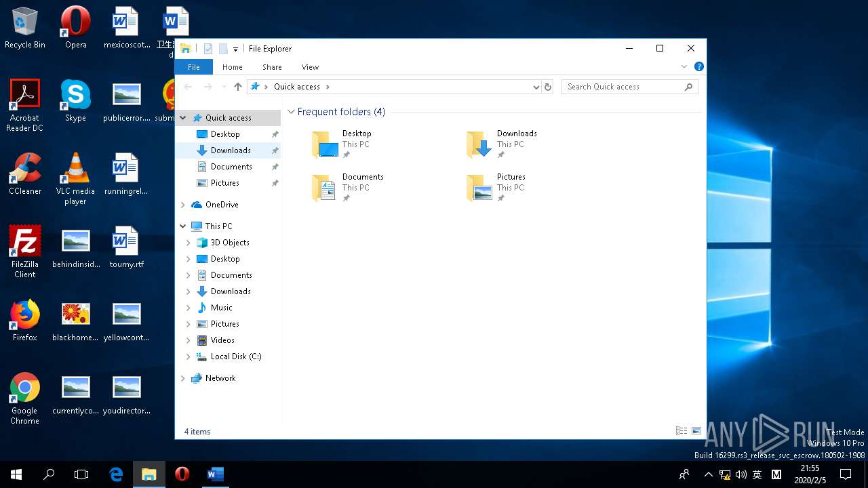Select This PC in navigation pane
This screenshot has width=868, height=488.
click(x=218, y=226)
